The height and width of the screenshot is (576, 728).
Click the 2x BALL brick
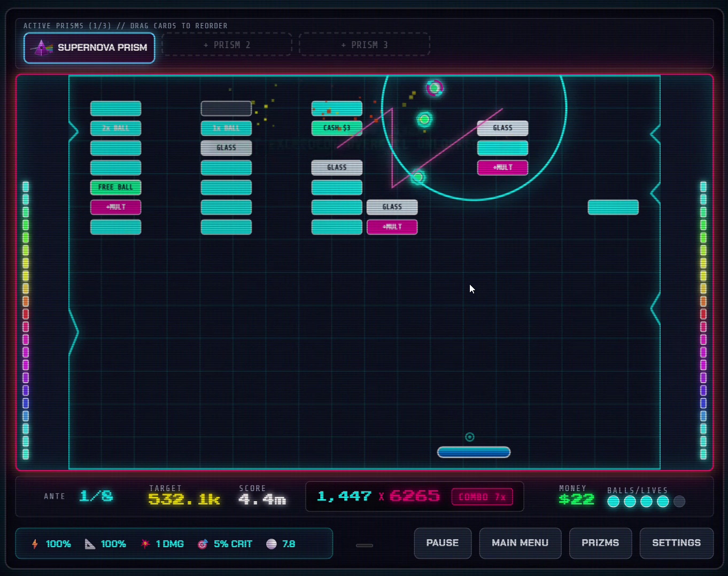click(x=115, y=128)
